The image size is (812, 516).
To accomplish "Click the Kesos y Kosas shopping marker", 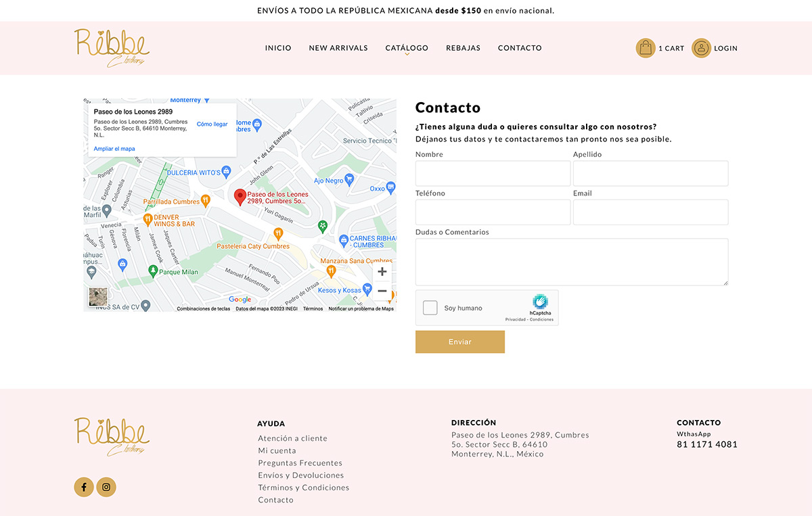I will click(367, 289).
